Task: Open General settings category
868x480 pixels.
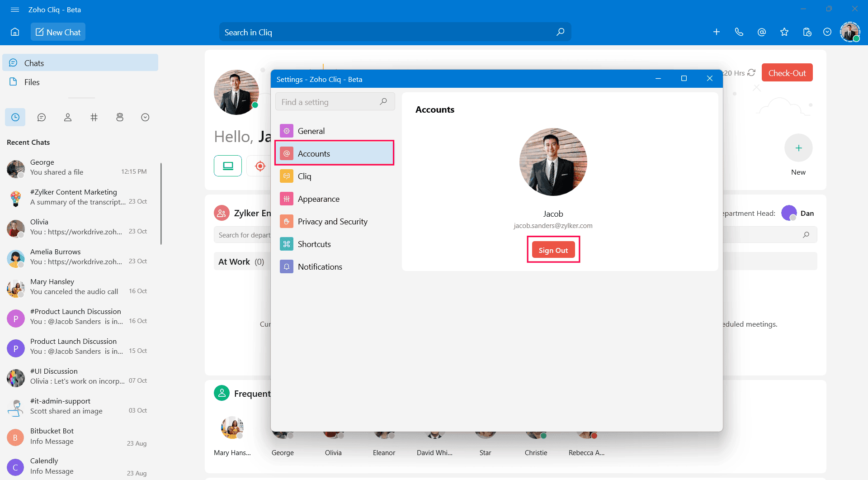Action: (335, 131)
